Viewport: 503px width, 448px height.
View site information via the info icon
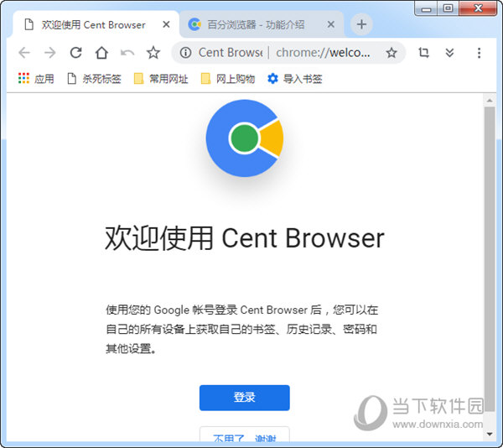(185, 53)
